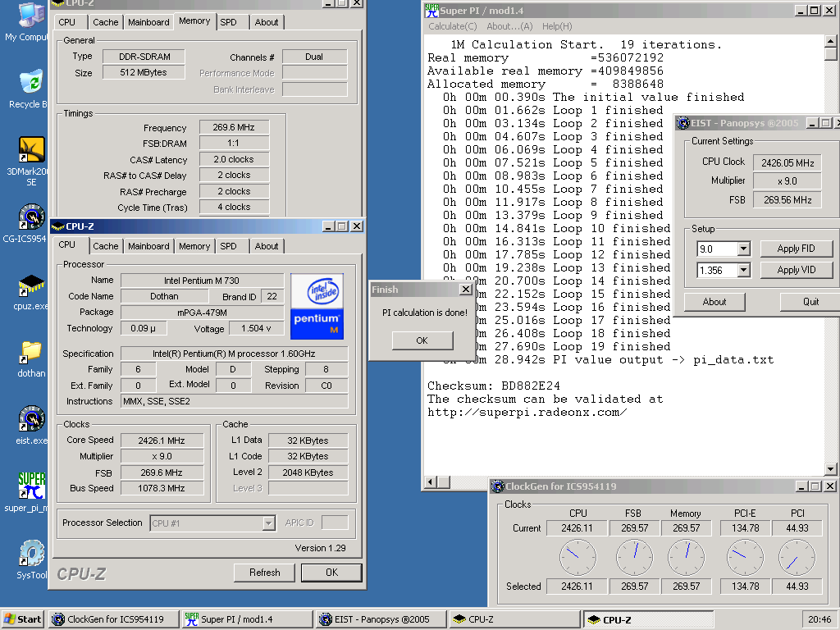Click the Intel Pentium M logo in CPU-Z

tap(317, 307)
